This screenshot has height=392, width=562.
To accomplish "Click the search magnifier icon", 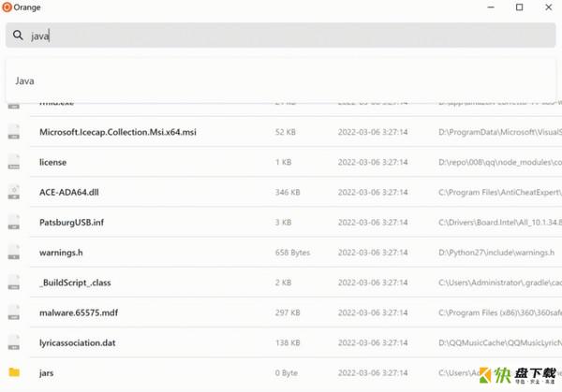I will tap(18, 35).
